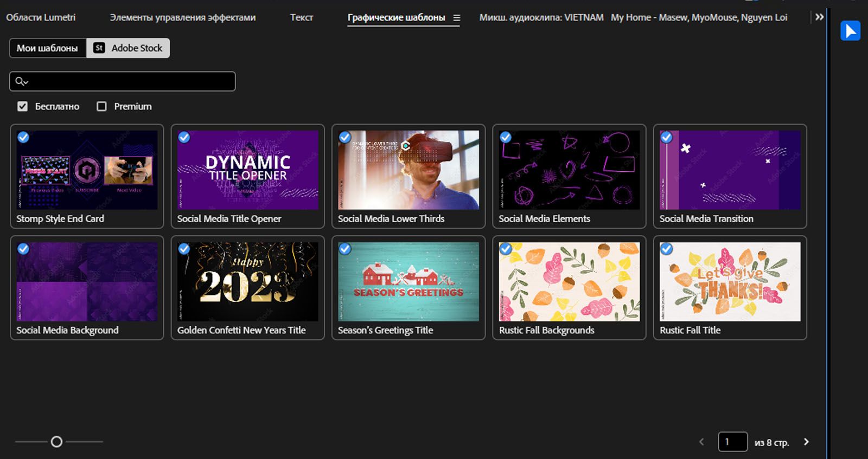Viewport: 868px width, 459px height.
Task: Click licensed badge on Social Media Transition
Action: pyautogui.click(x=666, y=137)
